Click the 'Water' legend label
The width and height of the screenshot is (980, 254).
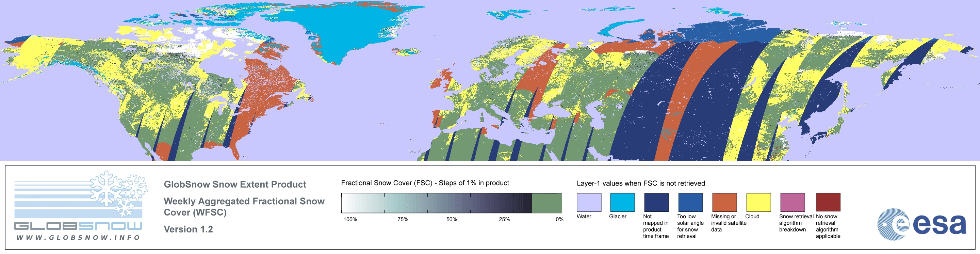(x=584, y=216)
